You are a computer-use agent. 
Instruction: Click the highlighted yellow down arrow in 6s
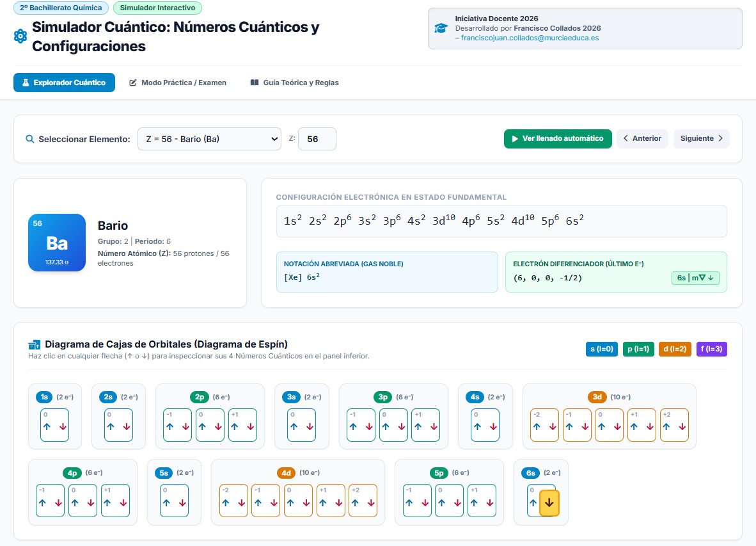click(549, 502)
